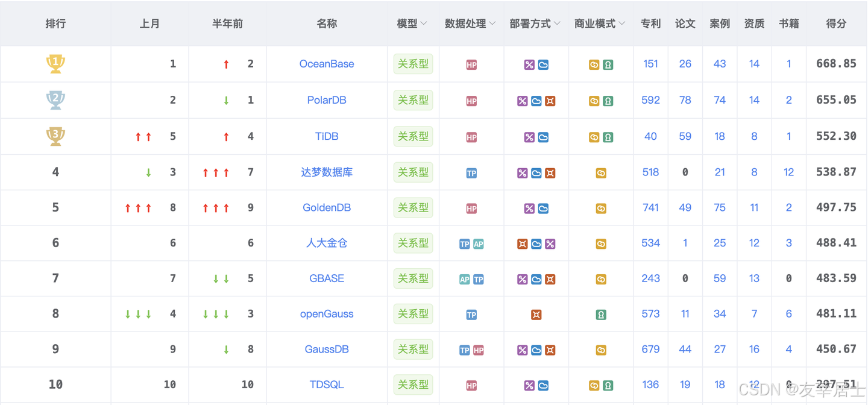Viewport: 868px width, 405px height.
Task: Click book count 12 for 达梦数据库
Action: 789,172
